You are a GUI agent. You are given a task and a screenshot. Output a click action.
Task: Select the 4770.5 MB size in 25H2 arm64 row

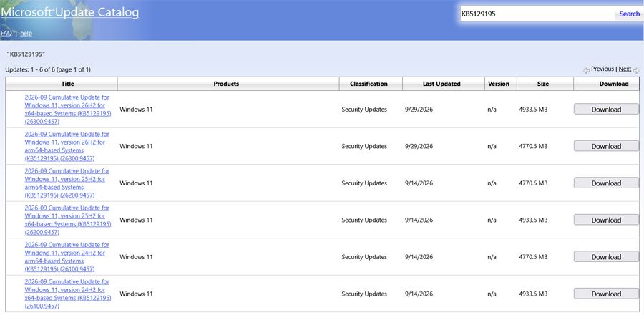(533, 183)
